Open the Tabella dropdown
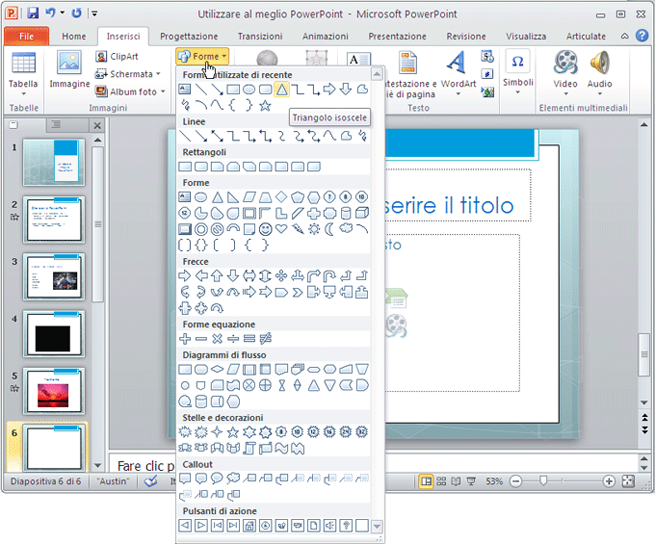 [23, 74]
